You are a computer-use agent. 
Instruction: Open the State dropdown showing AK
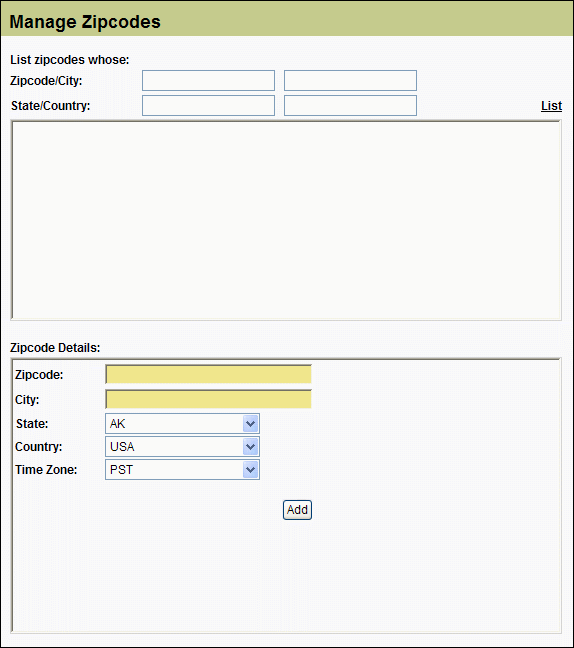pos(182,424)
